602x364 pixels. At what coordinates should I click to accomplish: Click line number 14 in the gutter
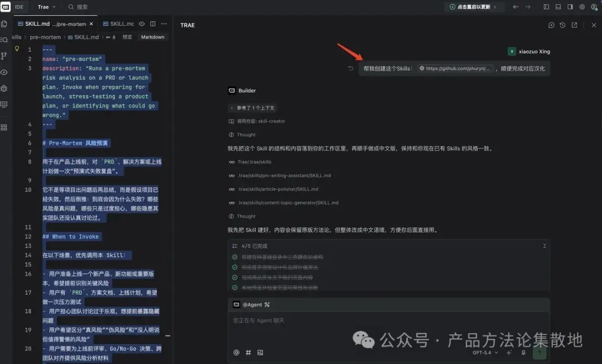[28, 255]
